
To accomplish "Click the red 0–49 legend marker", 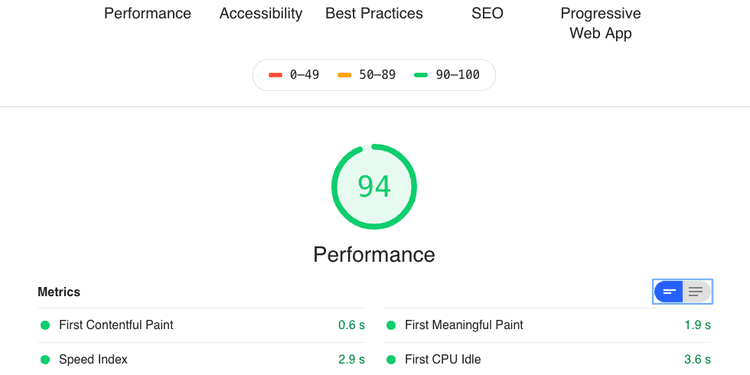I will click(276, 75).
